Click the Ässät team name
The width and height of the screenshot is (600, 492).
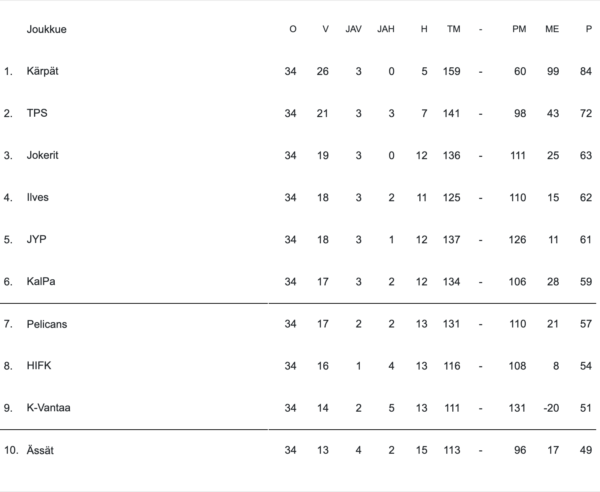[x=41, y=450]
